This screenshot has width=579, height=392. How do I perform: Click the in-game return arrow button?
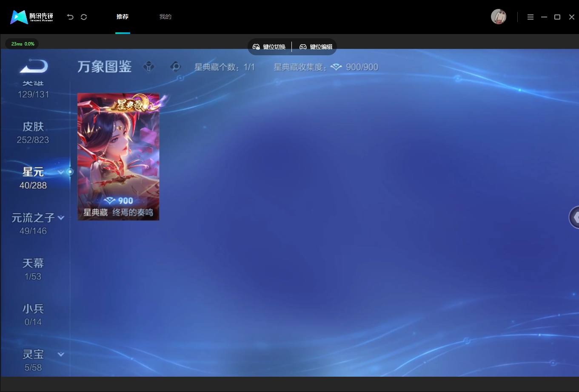pos(34,66)
